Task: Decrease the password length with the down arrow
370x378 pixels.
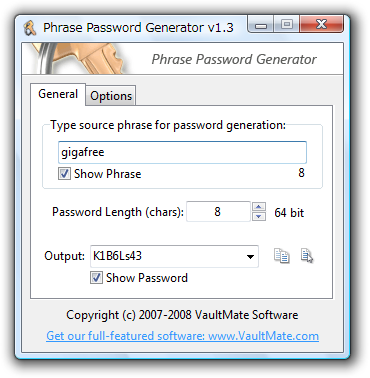Action: [x=259, y=216]
